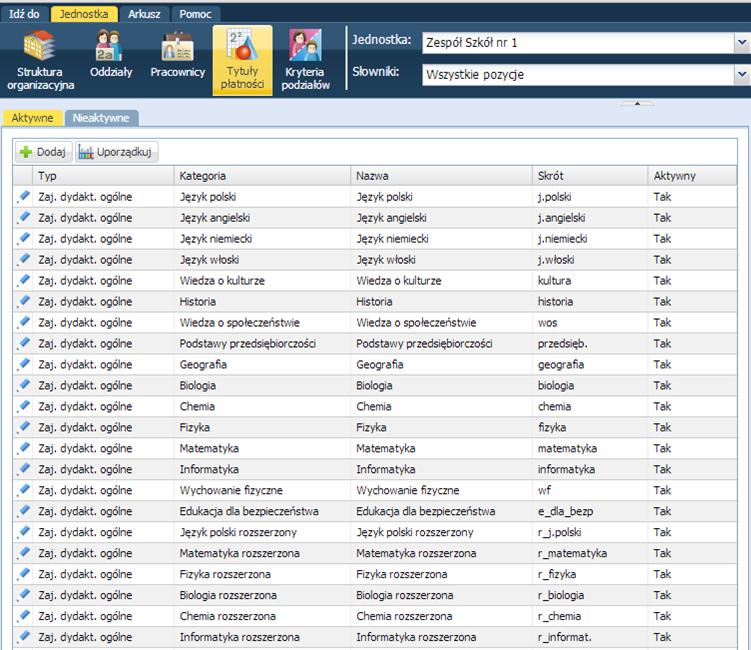Viewport: 751px width, 650px height.
Task: Edit the Chemia row pencil
Action: coord(23,406)
